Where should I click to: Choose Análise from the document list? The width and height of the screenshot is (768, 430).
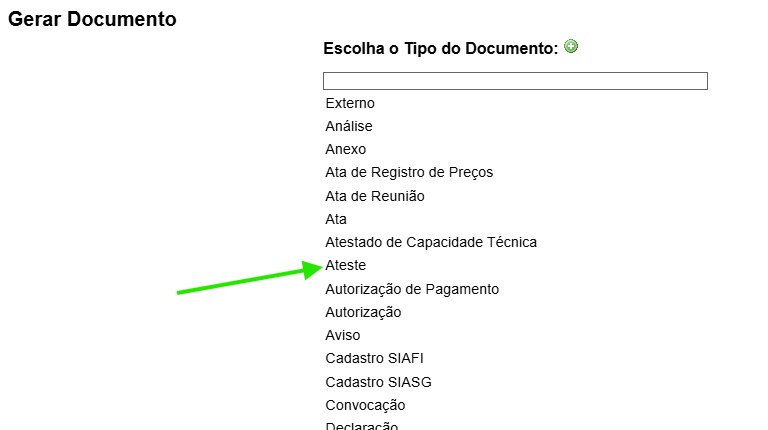[x=349, y=126]
